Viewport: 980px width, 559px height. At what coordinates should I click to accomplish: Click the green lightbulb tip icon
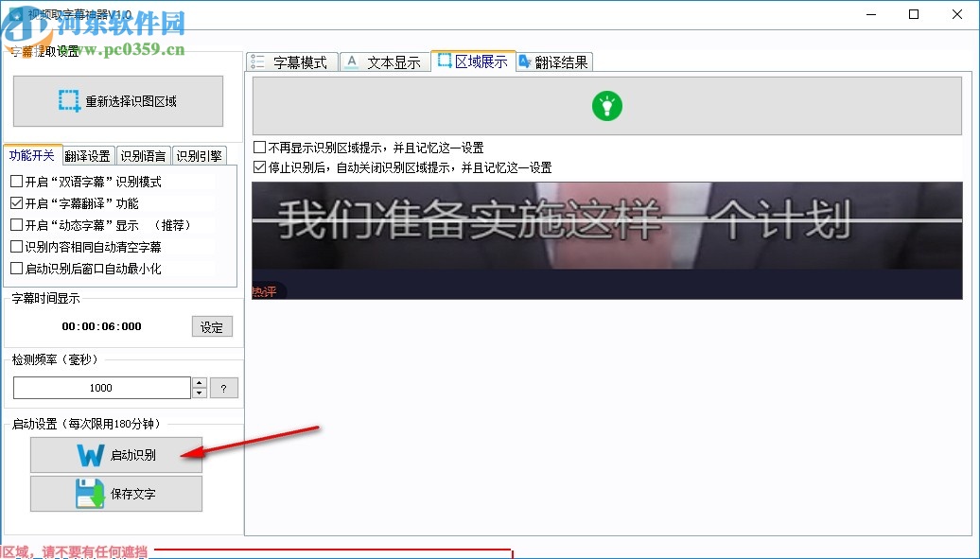[x=606, y=106]
